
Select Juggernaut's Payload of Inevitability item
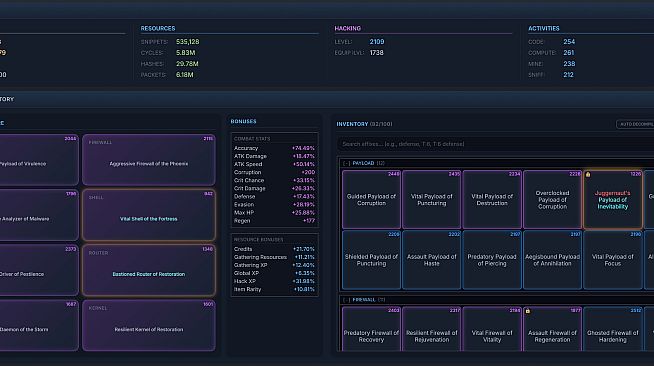click(x=613, y=199)
